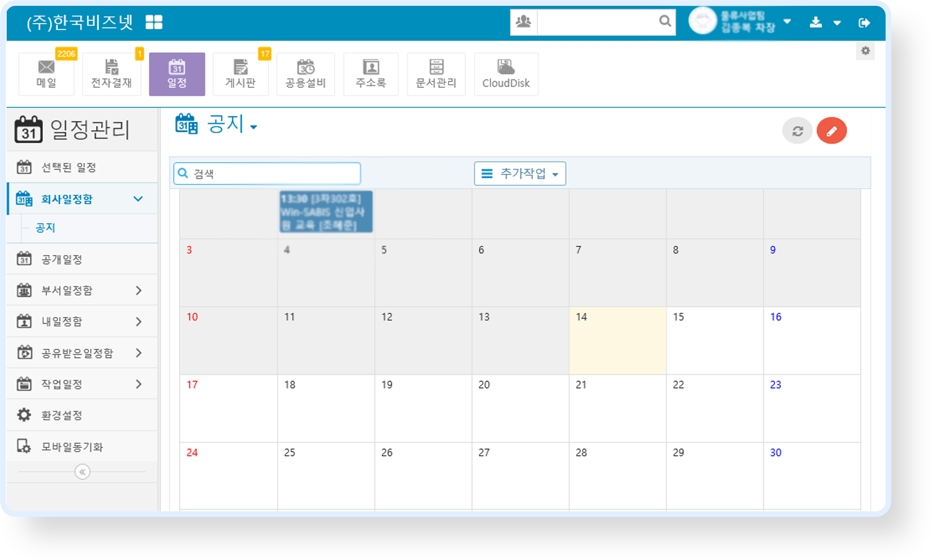Viewport: 932px width, 560px height.
Task: Click the organization people search icon
Action: (x=524, y=22)
